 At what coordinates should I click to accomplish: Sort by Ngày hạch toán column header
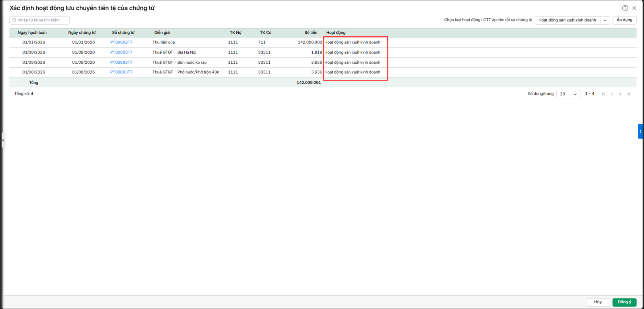32,33
